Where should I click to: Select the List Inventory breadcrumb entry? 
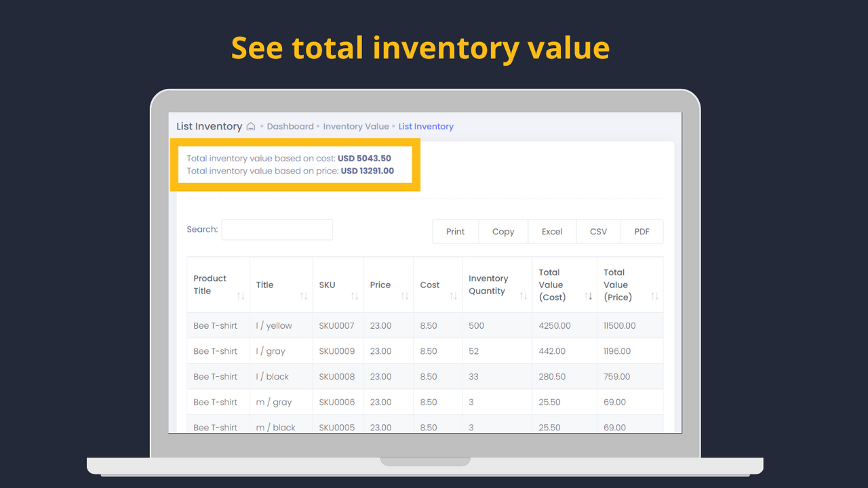point(426,126)
